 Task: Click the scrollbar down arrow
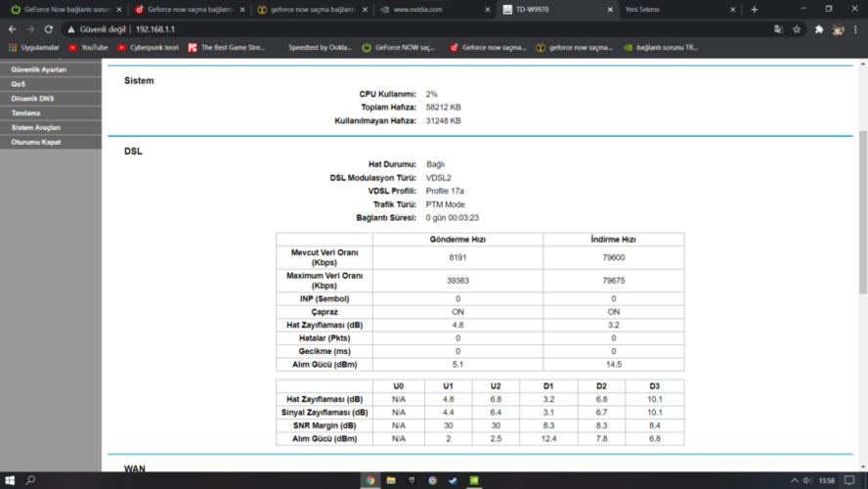[x=863, y=467]
